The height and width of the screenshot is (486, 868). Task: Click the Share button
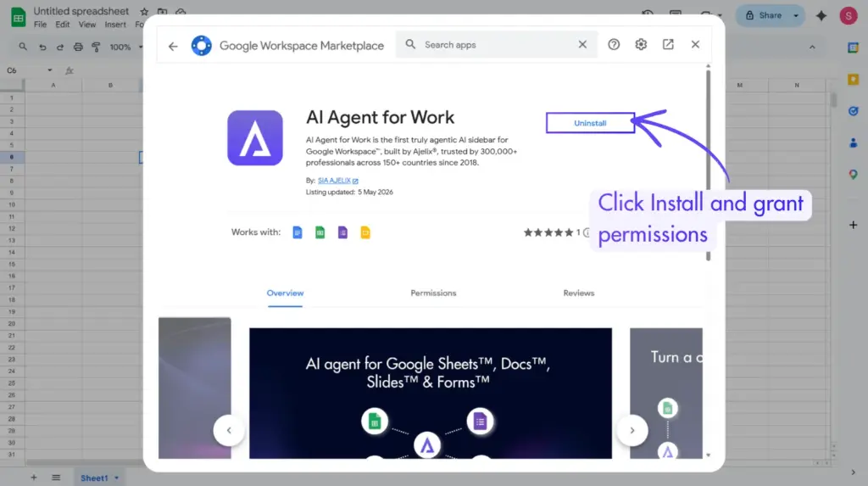(x=764, y=15)
